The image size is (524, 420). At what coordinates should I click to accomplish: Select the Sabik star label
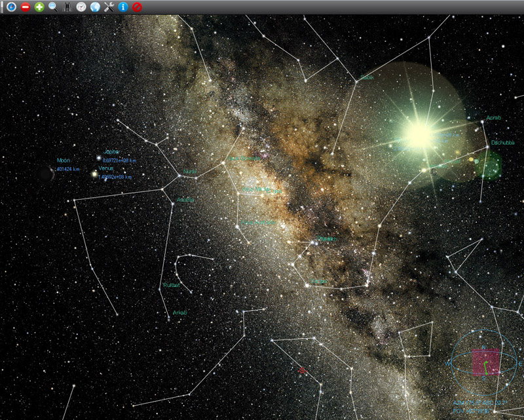[x=367, y=77]
